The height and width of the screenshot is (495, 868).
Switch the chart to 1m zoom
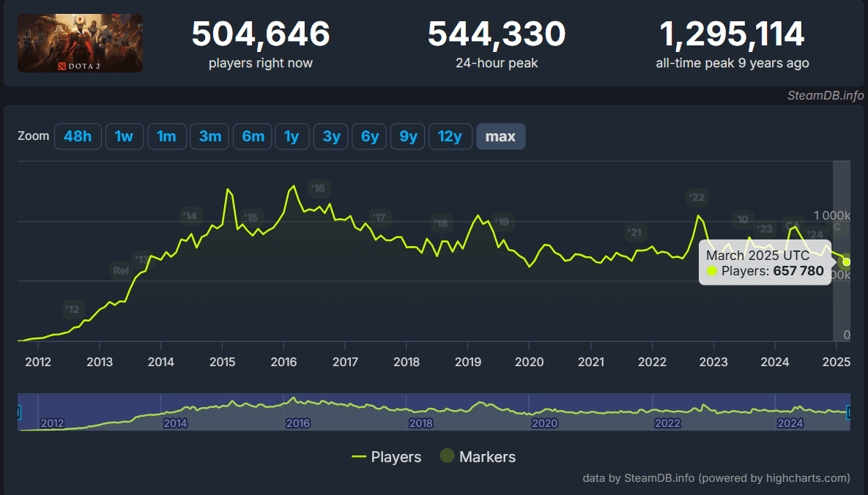(x=167, y=136)
